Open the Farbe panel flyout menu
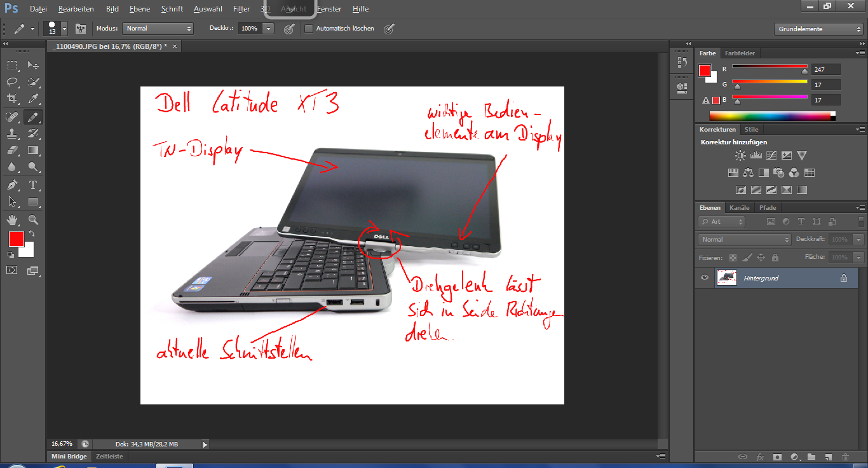 (x=860, y=53)
